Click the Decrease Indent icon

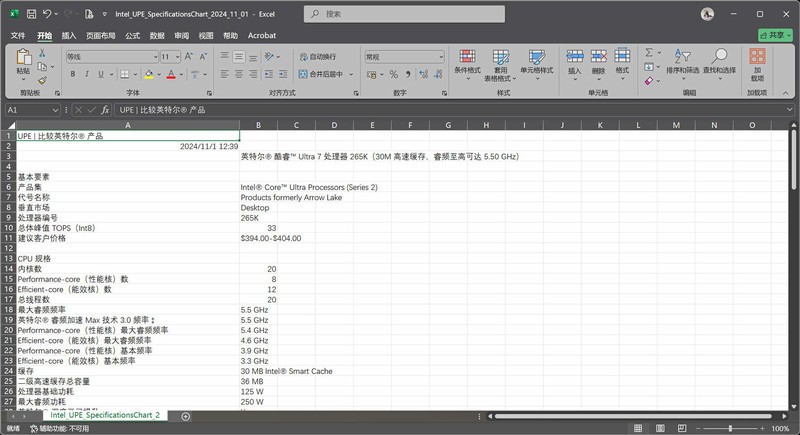269,74
